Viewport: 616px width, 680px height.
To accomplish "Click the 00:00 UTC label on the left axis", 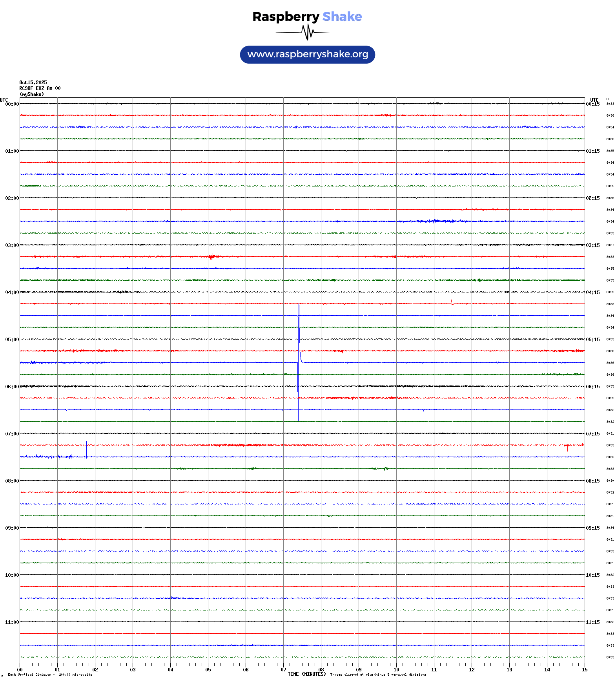I will (x=12, y=104).
